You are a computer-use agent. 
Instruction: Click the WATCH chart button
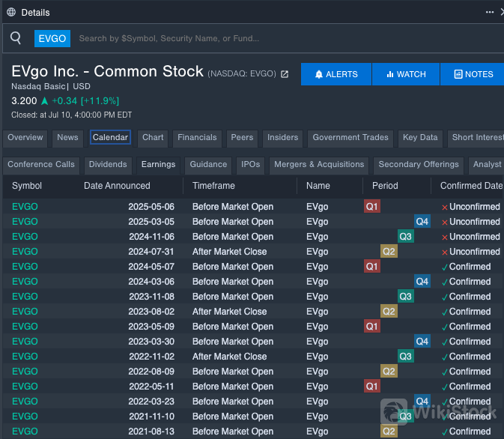[x=406, y=74]
